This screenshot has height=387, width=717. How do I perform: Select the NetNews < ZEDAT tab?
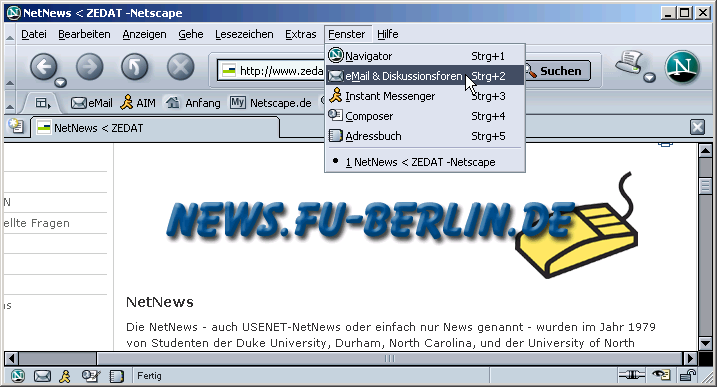click(x=155, y=128)
